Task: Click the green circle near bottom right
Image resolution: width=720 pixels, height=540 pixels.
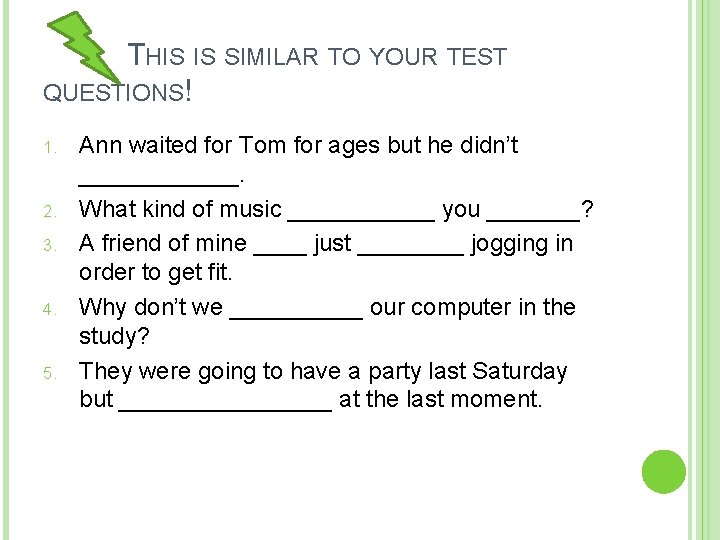Action: [x=664, y=471]
